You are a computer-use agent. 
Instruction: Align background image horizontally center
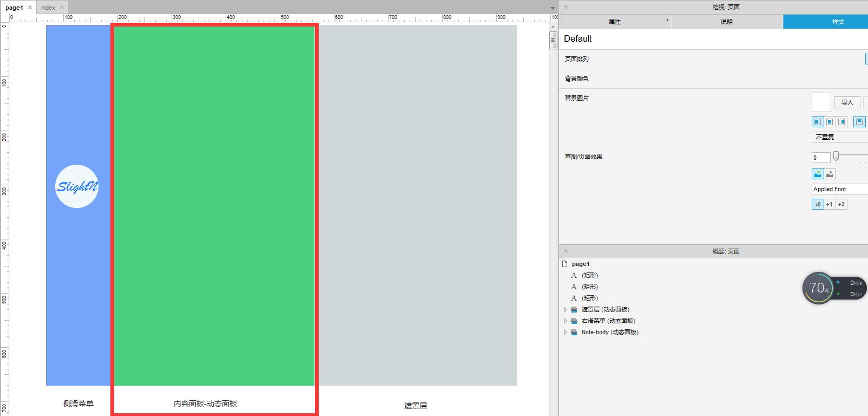[x=830, y=122]
